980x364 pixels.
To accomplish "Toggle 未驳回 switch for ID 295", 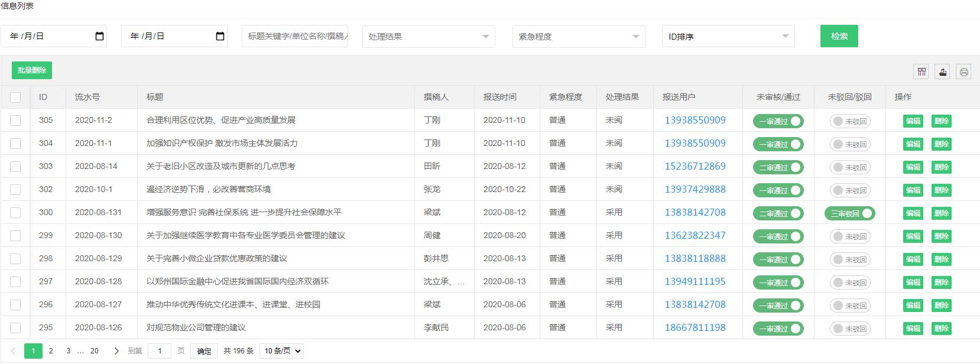I will click(x=850, y=329).
